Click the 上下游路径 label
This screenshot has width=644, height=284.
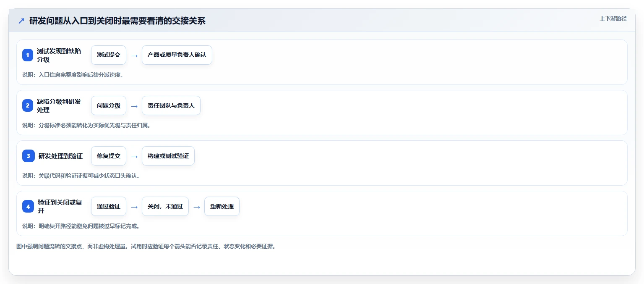click(x=613, y=18)
